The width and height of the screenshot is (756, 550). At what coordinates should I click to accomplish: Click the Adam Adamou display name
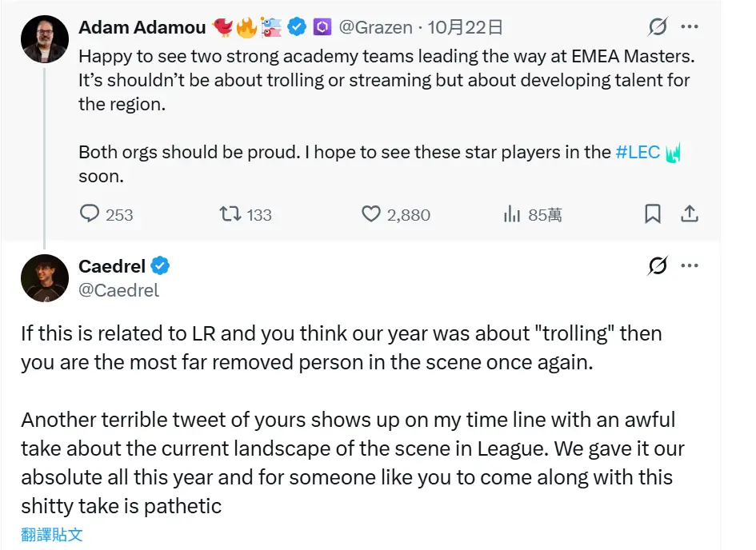tap(141, 27)
